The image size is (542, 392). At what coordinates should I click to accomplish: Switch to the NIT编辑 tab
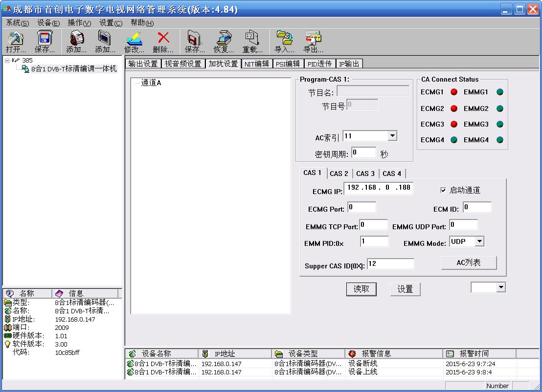click(257, 64)
